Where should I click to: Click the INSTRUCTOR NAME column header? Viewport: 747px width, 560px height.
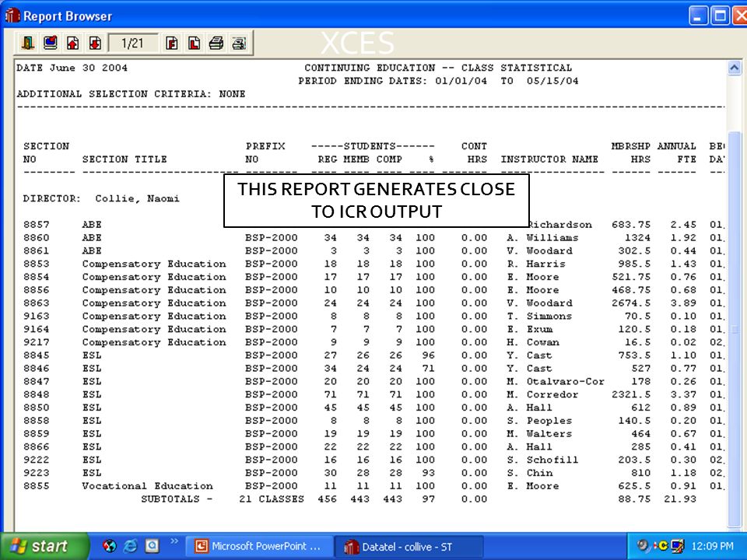click(549, 159)
